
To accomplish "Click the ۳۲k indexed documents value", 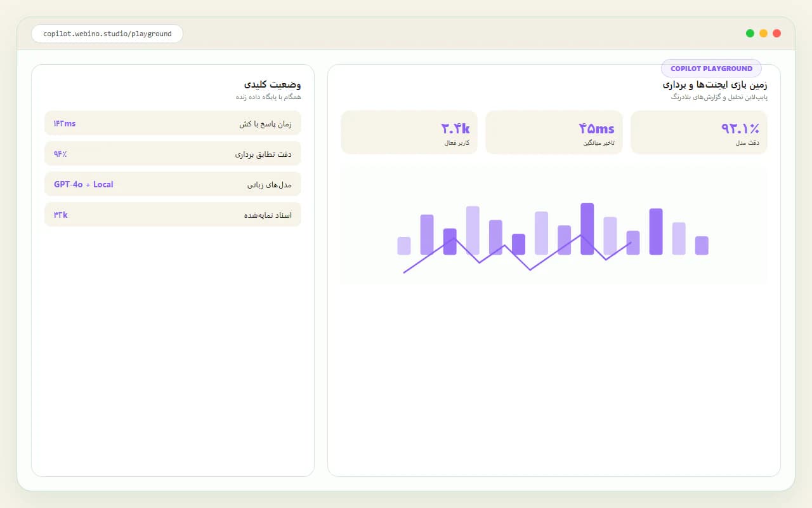I will point(61,215).
